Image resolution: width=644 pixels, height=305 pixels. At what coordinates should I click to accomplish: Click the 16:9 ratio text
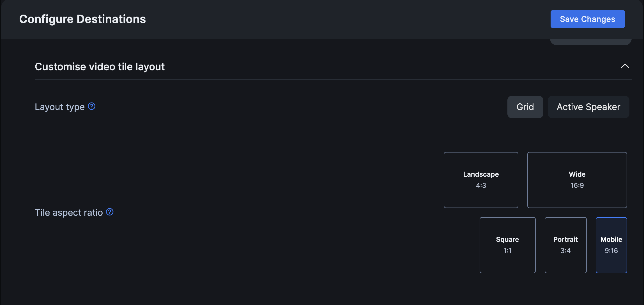577,186
